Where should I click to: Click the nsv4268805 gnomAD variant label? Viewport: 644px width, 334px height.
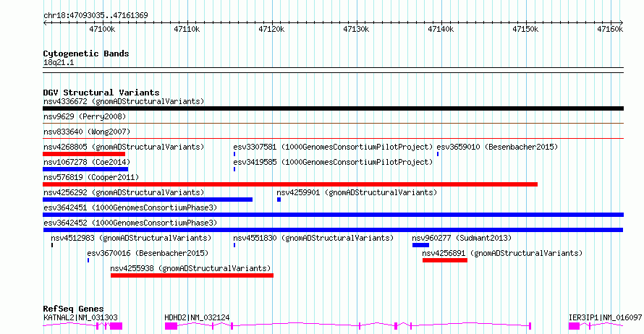pyautogui.click(x=124, y=147)
